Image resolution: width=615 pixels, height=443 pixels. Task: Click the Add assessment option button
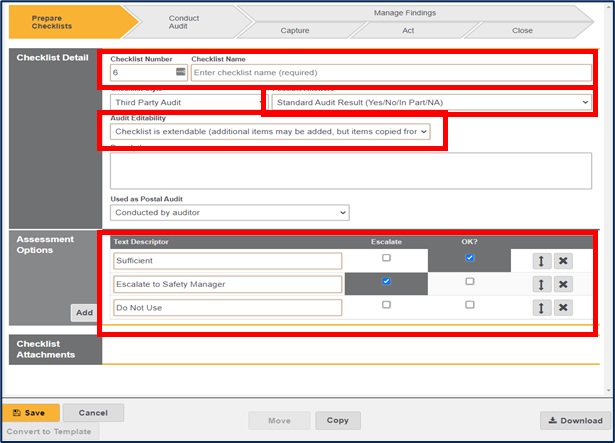click(x=85, y=313)
